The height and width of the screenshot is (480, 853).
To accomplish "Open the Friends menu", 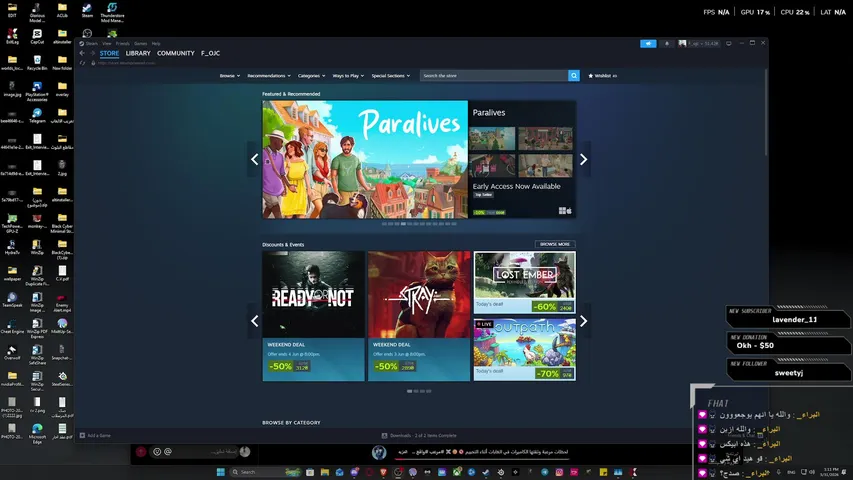I will tap(122, 44).
